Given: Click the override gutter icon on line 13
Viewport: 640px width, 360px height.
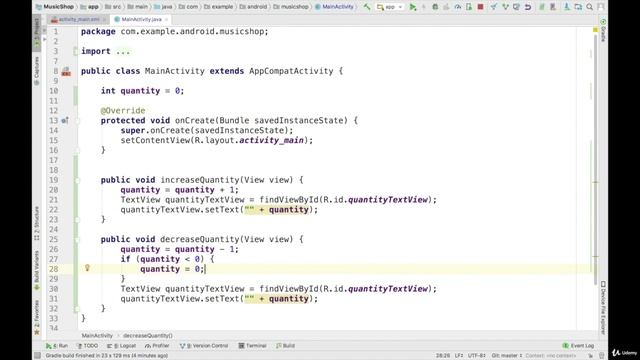Looking at the screenshot, I should point(64,120).
